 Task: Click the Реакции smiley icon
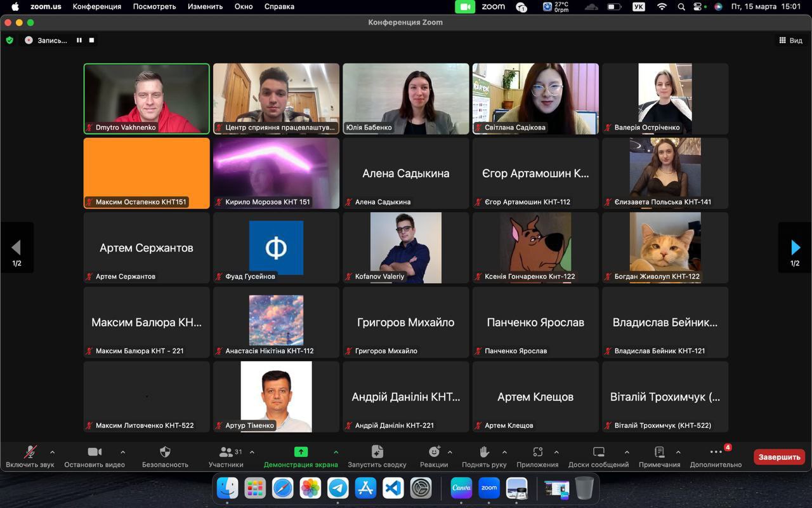(x=434, y=452)
